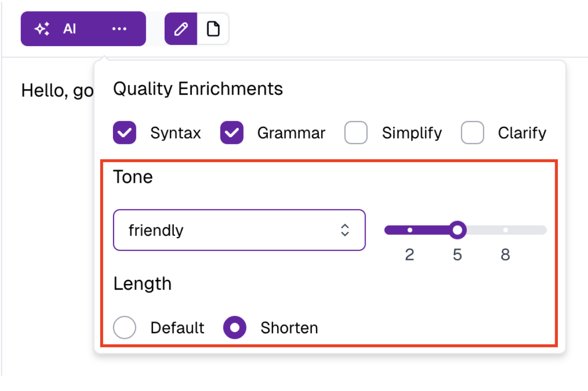Click the Shorten label text
Image resolution: width=588 pixels, height=391 pixels.
click(x=289, y=328)
